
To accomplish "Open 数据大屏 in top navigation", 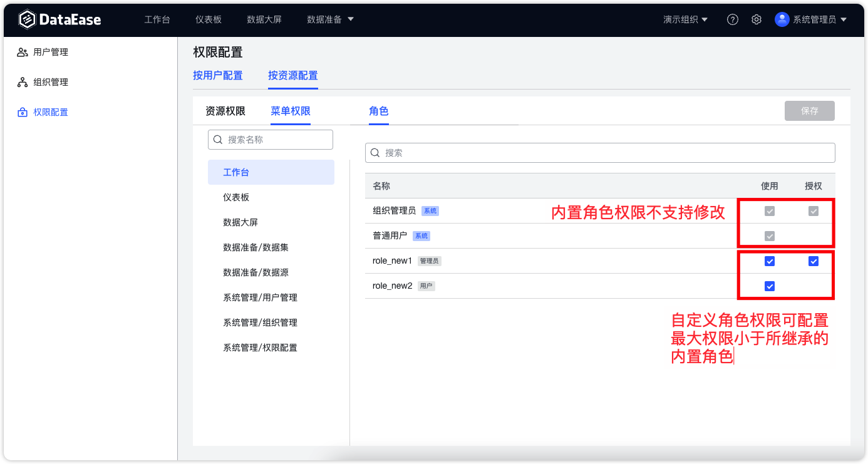I will tap(264, 19).
